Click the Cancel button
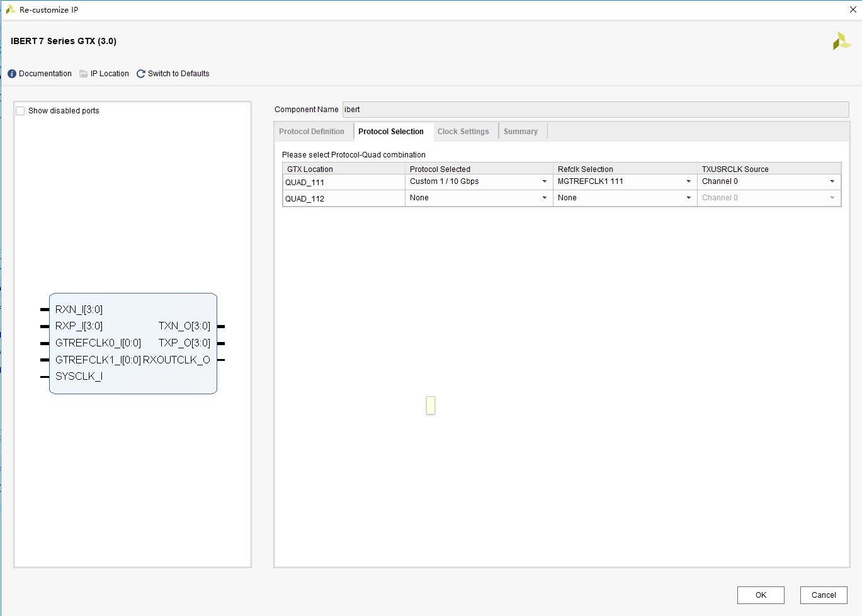The width and height of the screenshot is (862, 616). [x=824, y=595]
